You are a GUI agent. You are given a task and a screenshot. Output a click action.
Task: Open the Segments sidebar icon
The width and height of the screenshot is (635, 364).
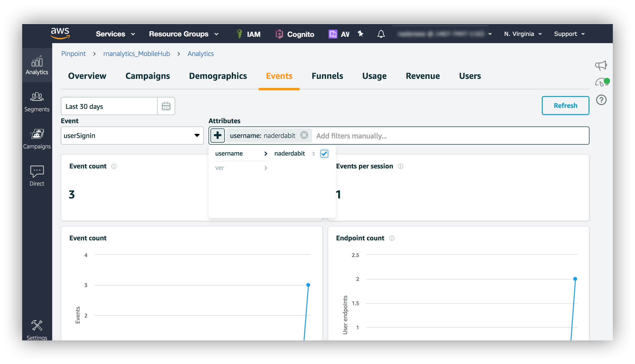[37, 101]
